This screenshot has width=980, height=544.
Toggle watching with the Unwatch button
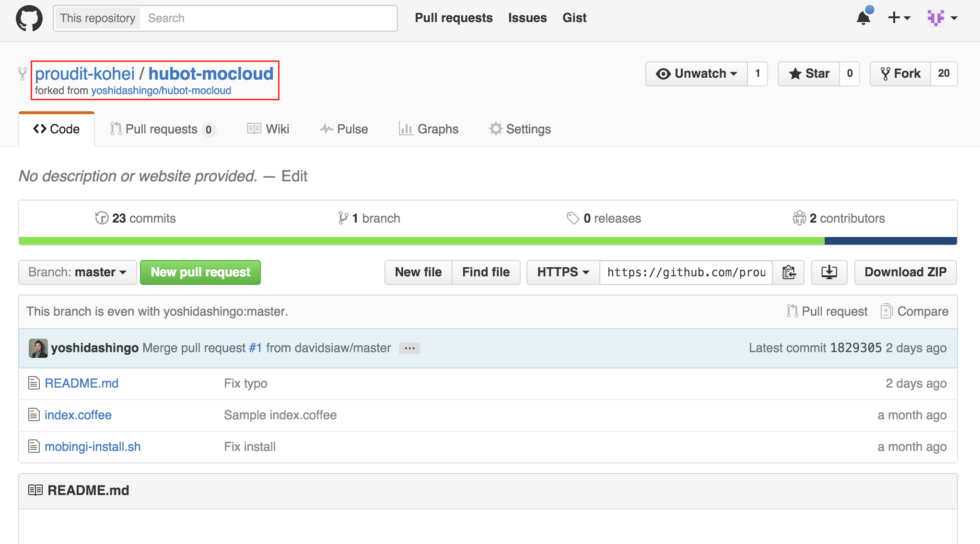point(696,73)
